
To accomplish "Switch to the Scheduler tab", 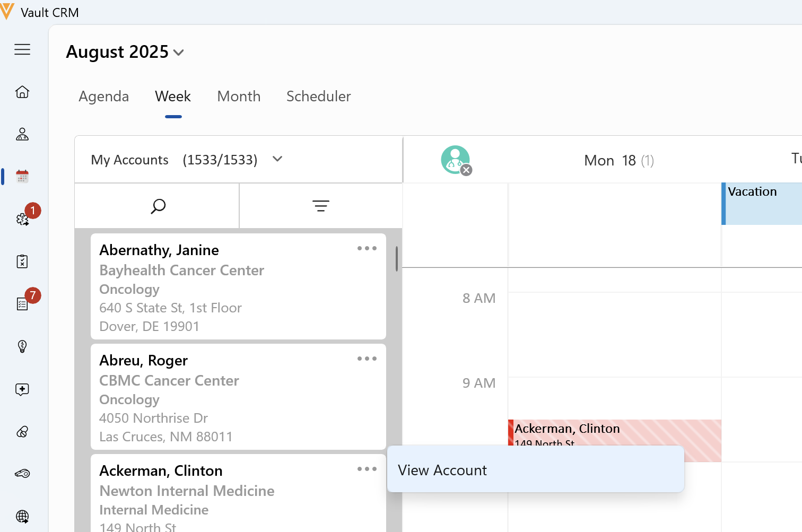I will click(x=318, y=97).
